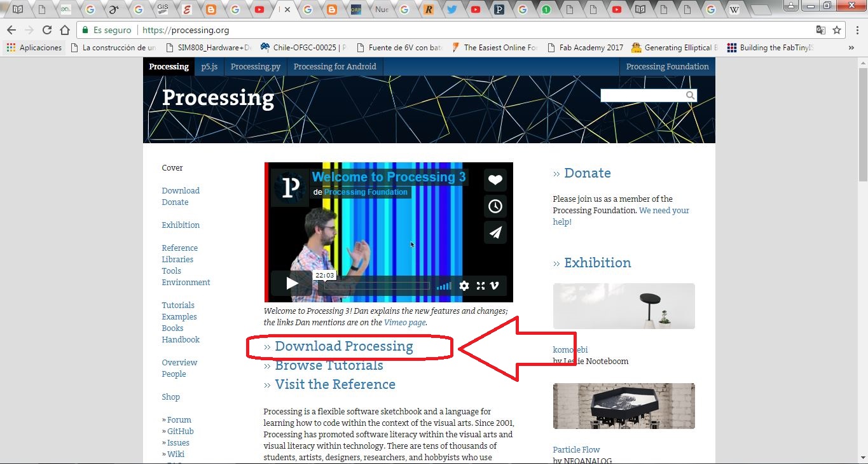Click the browser forward arrow
Image resolution: width=868 pixels, height=464 pixels.
pyautogui.click(x=29, y=30)
